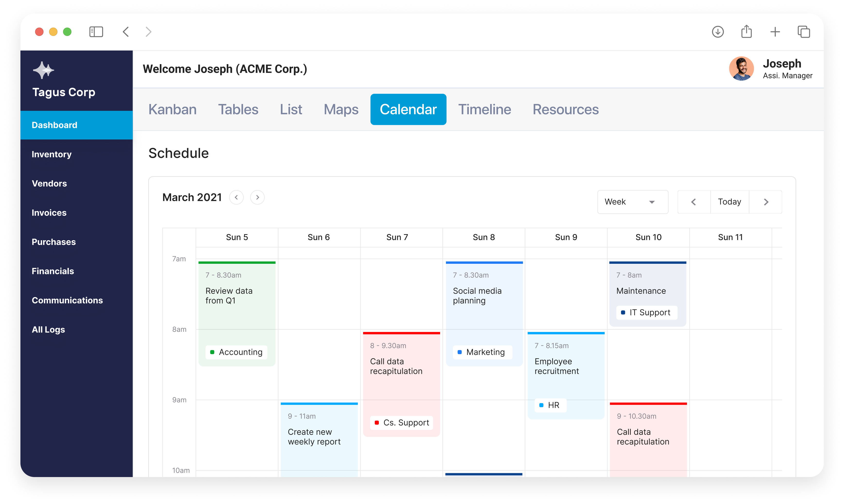Toggle the browser sidebar icon
The image size is (844, 504).
(x=96, y=32)
